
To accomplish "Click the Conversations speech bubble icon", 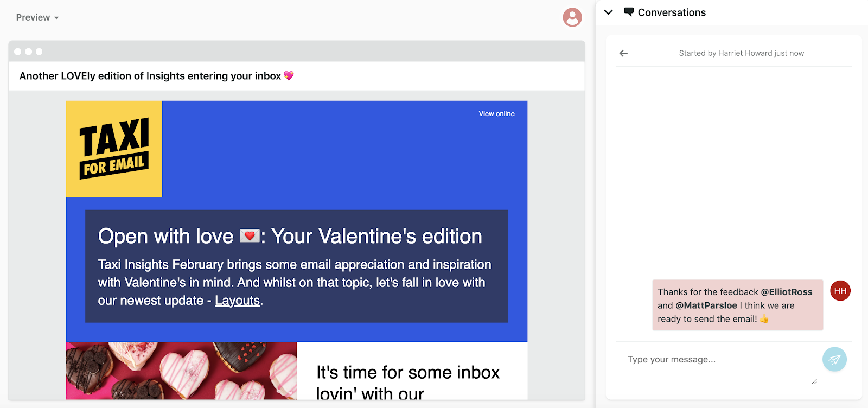I will (629, 12).
